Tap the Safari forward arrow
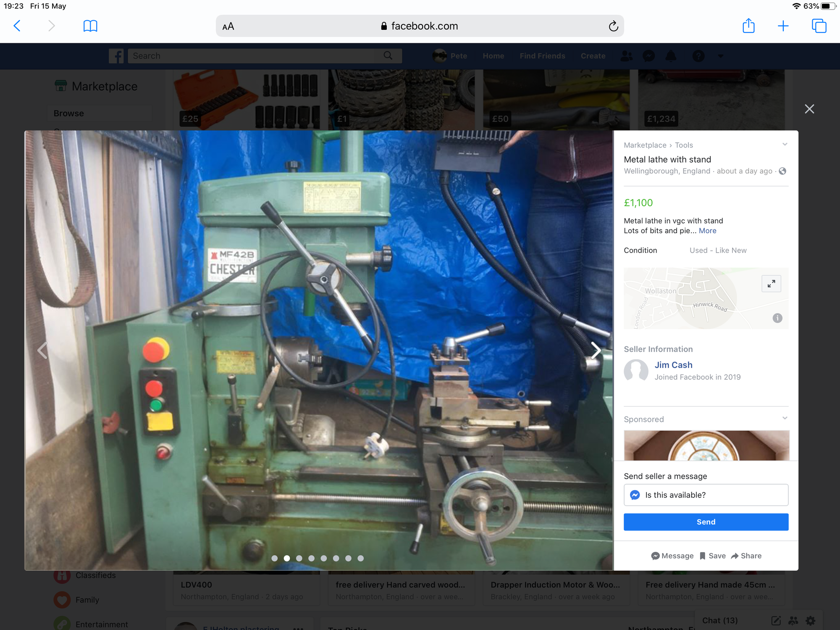Viewport: 840px width, 630px height. coord(51,26)
